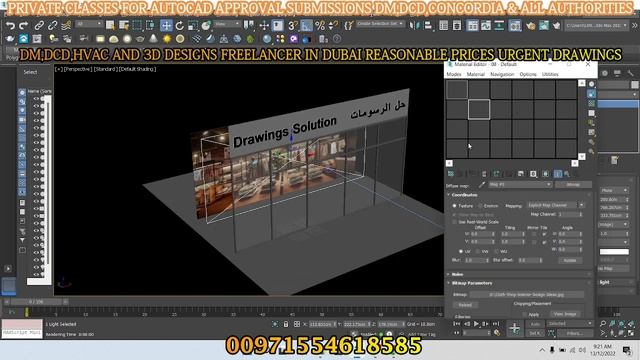Screen dimensions: 640x360
Task: Open the Create Selection Set dropdown
Action: click(380, 24)
